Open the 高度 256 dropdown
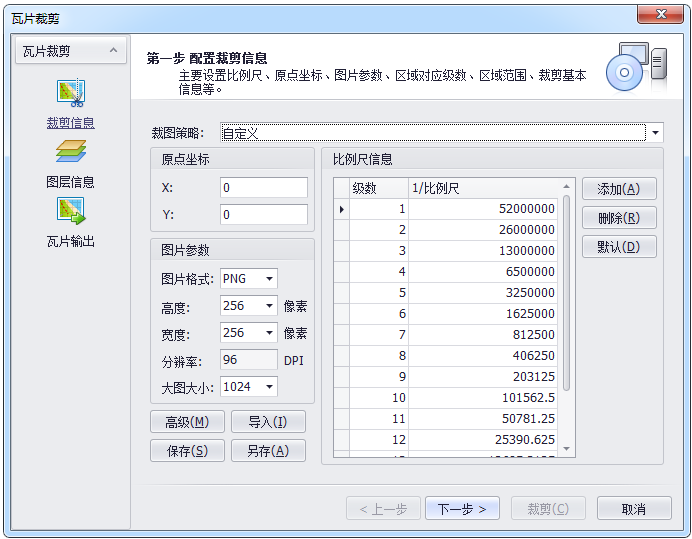This screenshot has width=692, height=539. tap(270, 306)
